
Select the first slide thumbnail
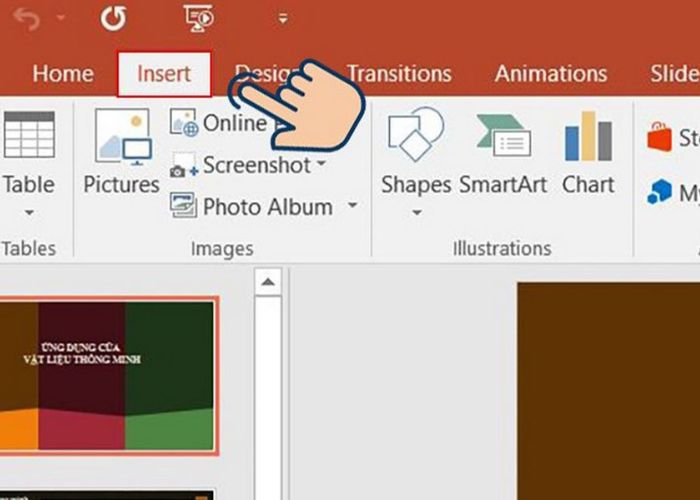(106, 375)
